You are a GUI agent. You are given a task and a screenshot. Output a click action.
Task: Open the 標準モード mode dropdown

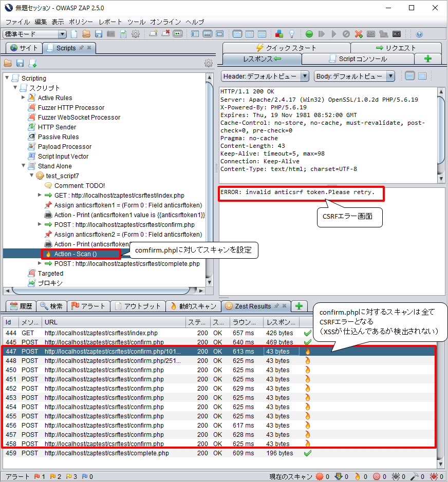click(x=35, y=34)
